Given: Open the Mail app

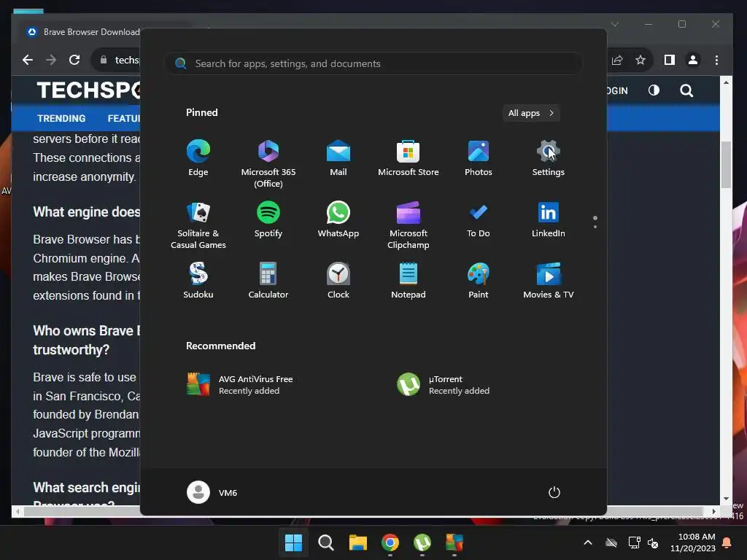Looking at the screenshot, I should point(338,158).
